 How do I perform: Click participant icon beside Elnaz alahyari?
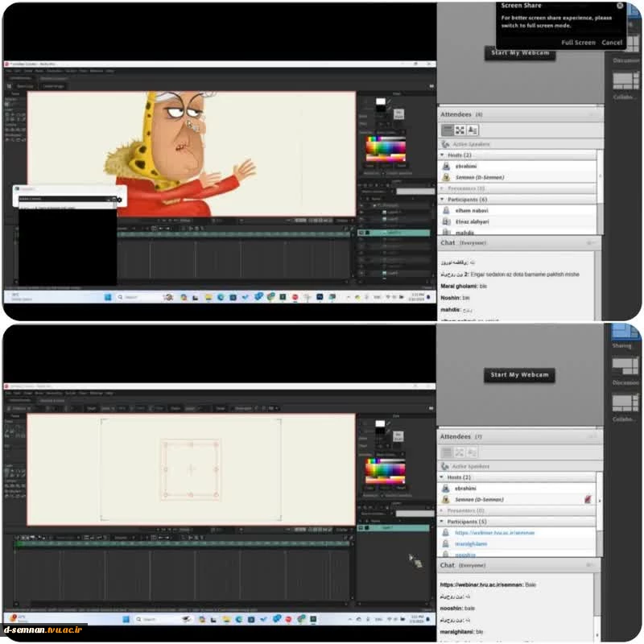(x=446, y=221)
